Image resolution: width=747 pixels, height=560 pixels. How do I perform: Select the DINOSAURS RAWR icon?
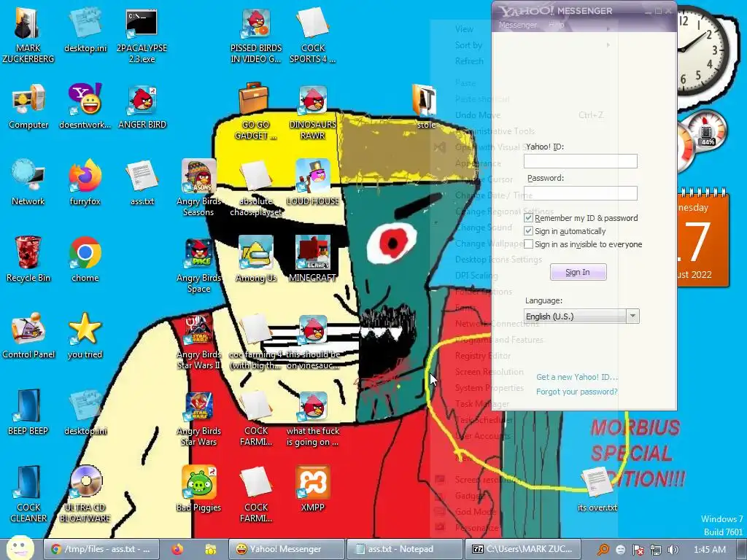click(313, 112)
